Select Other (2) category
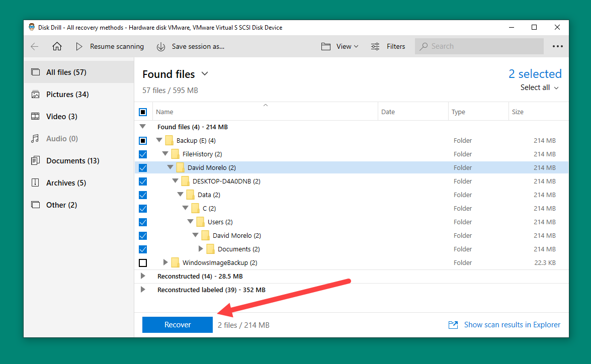This screenshot has width=591, height=364. pos(79,205)
